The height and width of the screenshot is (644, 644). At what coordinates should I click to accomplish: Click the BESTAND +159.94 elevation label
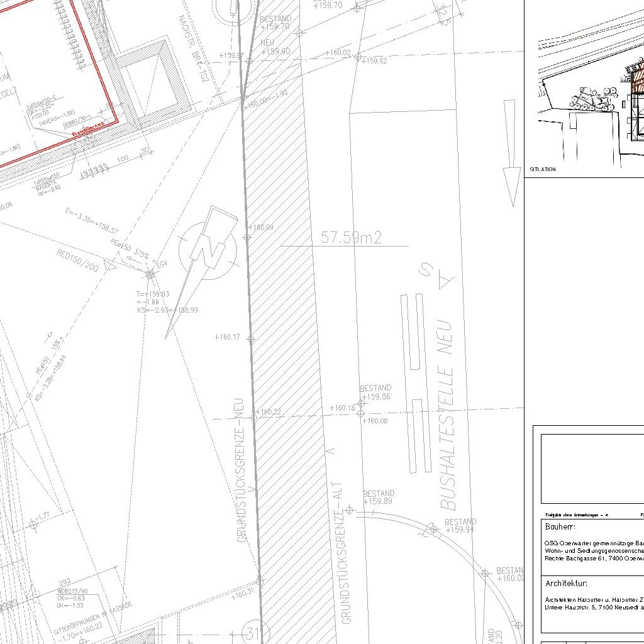[x=460, y=525]
